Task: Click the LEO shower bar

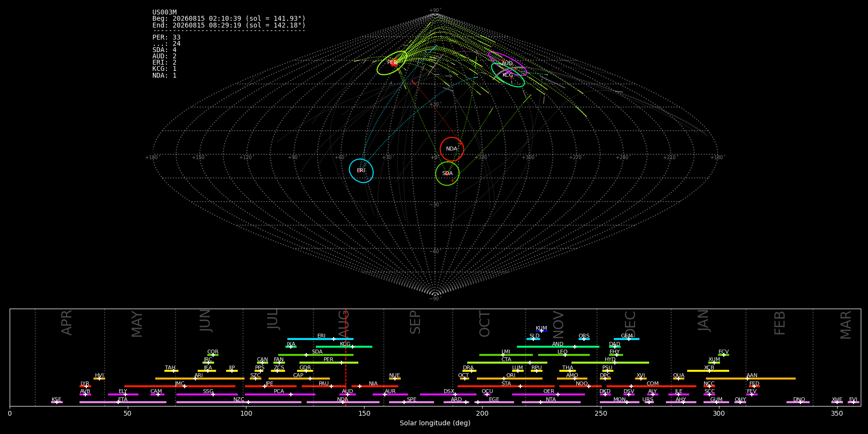Action: (564, 355)
